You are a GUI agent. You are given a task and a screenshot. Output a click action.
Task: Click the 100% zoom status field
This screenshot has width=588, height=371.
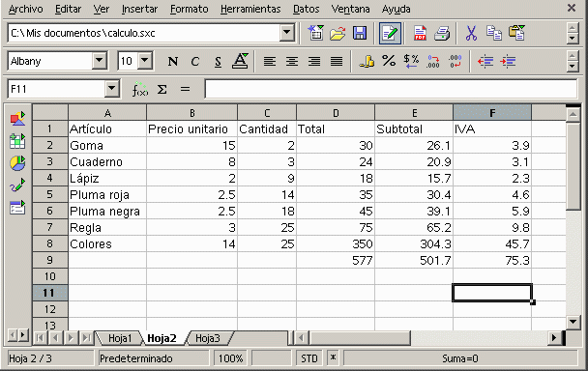pos(230,358)
